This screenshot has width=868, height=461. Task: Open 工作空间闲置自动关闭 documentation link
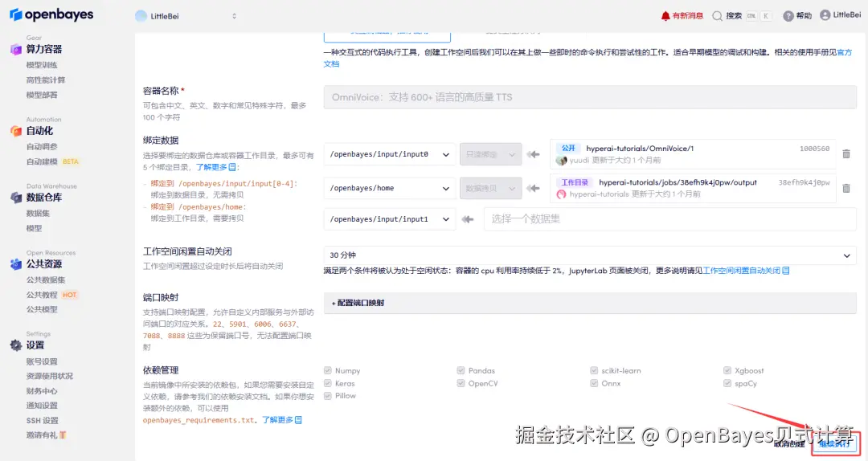coord(746,271)
